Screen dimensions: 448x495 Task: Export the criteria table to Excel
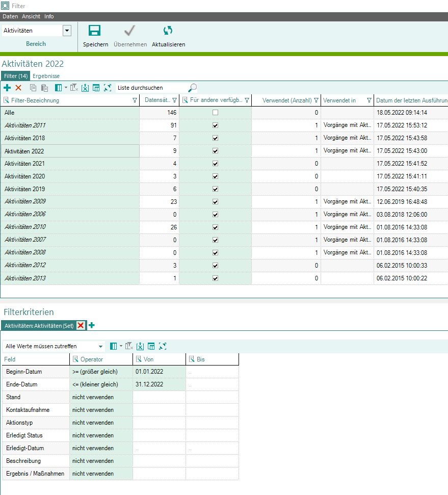point(140,346)
